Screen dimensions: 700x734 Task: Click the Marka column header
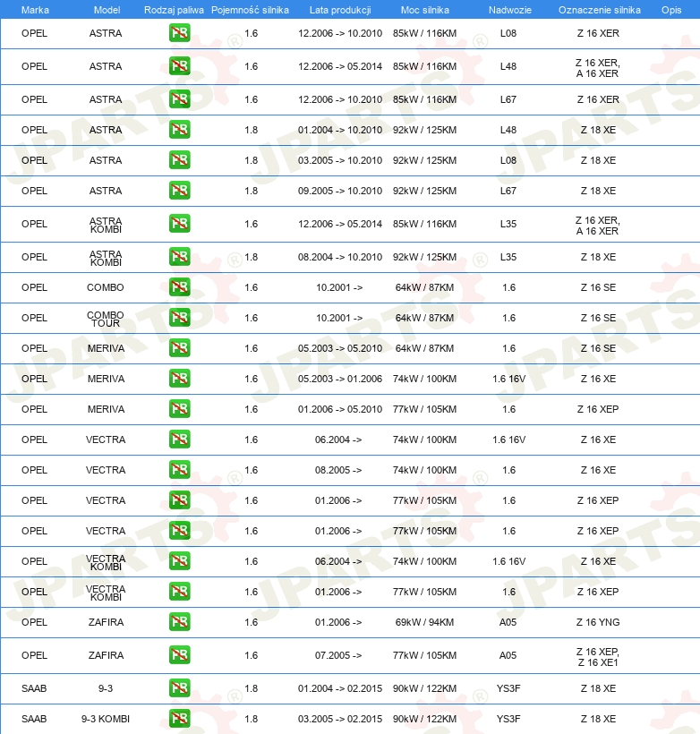tap(35, 10)
